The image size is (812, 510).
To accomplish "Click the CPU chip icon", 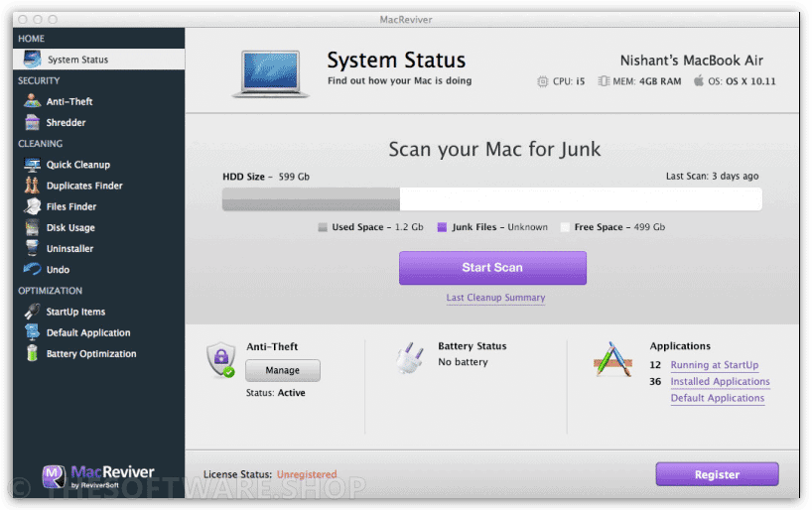I will (x=542, y=81).
